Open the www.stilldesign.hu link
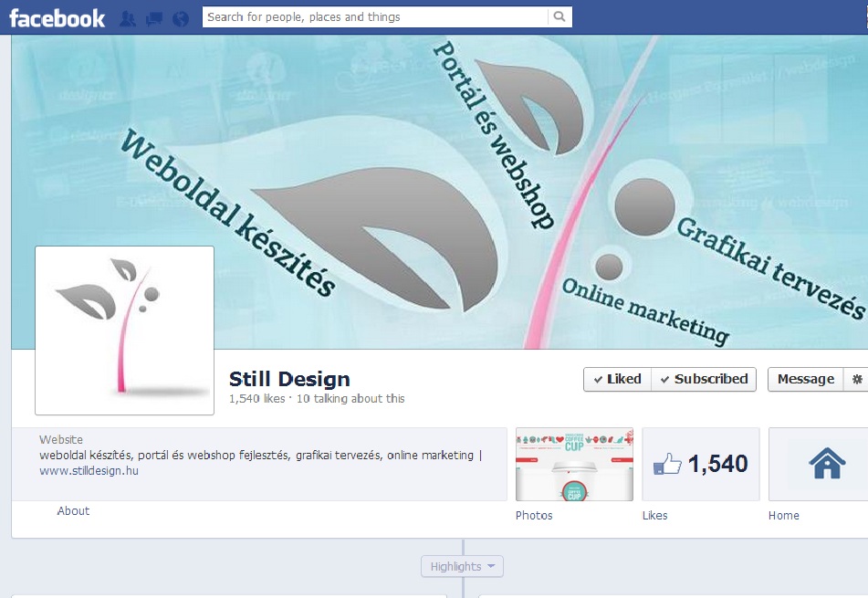The width and height of the screenshot is (868, 598). pos(89,471)
